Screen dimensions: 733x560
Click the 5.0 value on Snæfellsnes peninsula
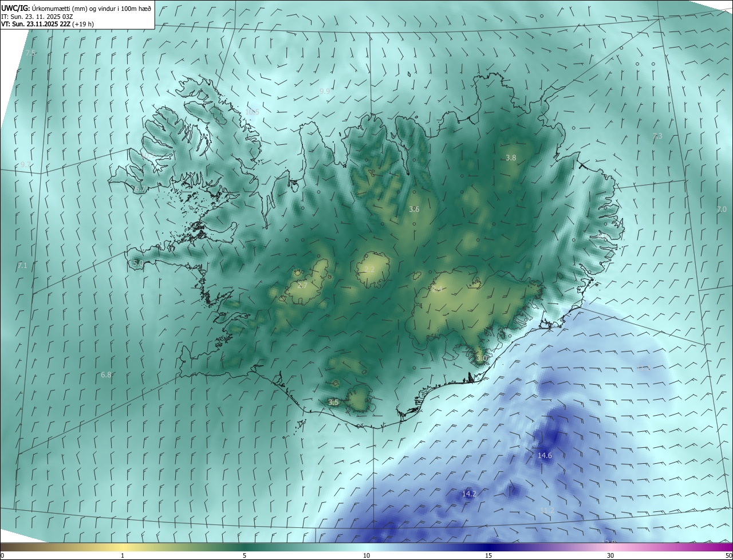pyautogui.click(x=137, y=263)
